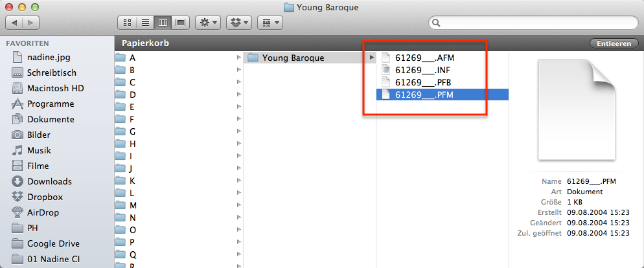Click the back navigation arrow
The width and height of the screenshot is (644, 268).
coord(14,23)
